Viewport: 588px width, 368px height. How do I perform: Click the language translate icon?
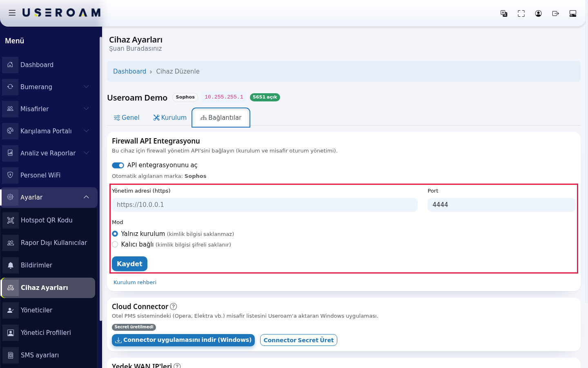504,13
